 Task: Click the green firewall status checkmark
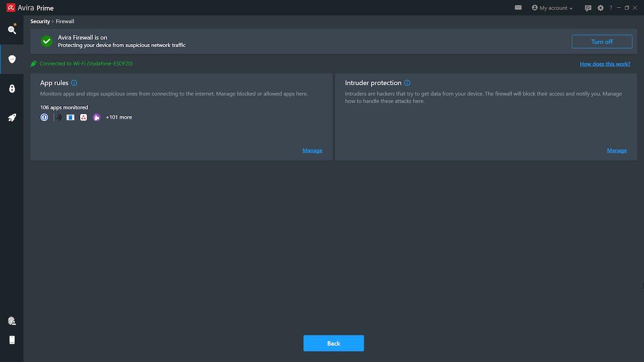(x=46, y=41)
